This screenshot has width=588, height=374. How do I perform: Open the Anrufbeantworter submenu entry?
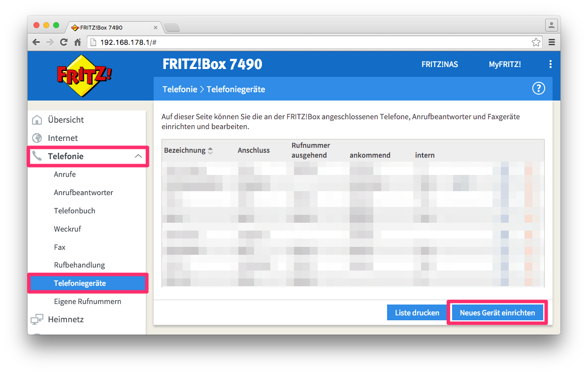[x=83, y=193]
